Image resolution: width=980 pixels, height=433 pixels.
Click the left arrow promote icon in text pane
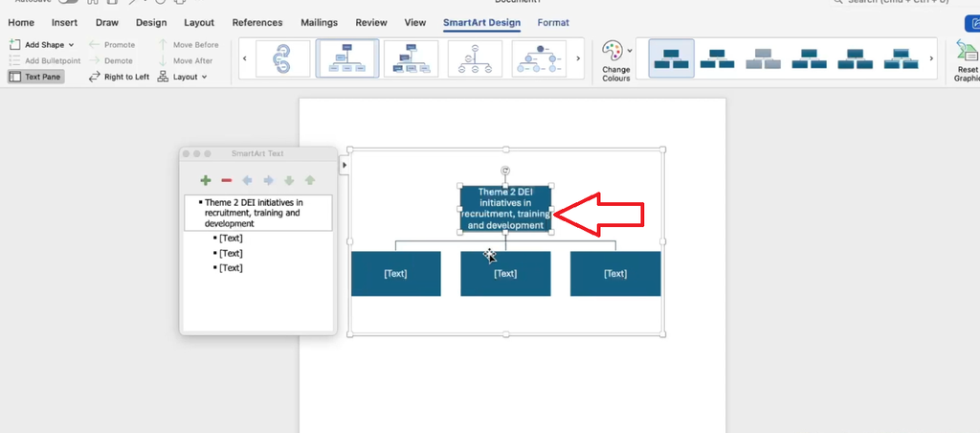click(x=248, y=180)
